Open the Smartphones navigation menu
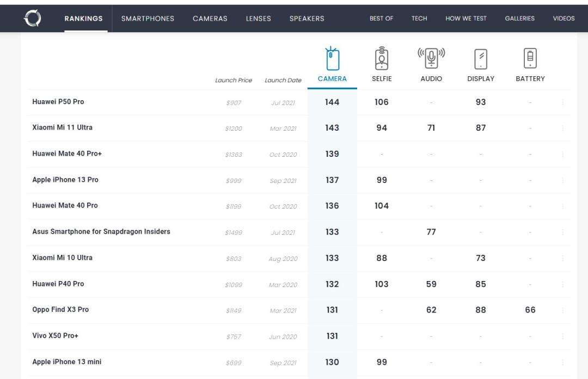This screenshot has height=379, width=588. (x=148, y=19)
